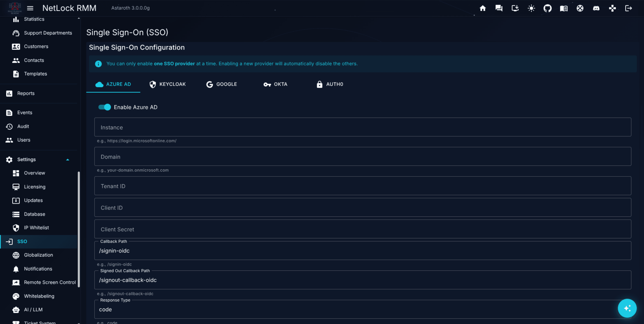644x324 pixels.
Task: Log out using the exit icon
Action: [628, 8]
